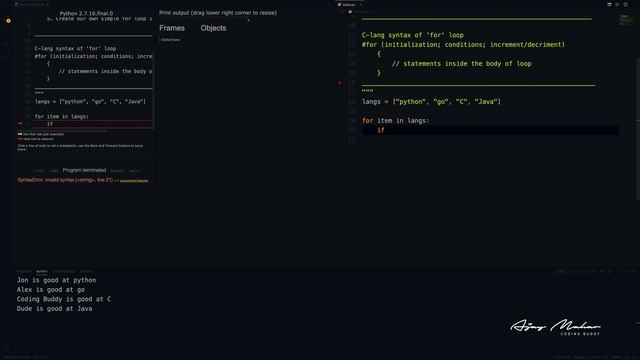Click 'Jon is good at python' output line
The width and height of the screenshot is (640, 360).
pos(56,280)
